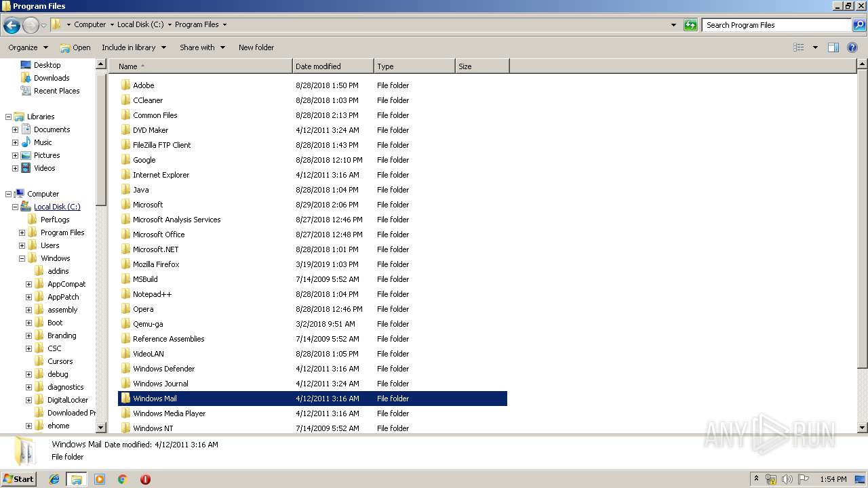Click Open in the toolbar
868x488 pixels.
[x=75, y=47]
